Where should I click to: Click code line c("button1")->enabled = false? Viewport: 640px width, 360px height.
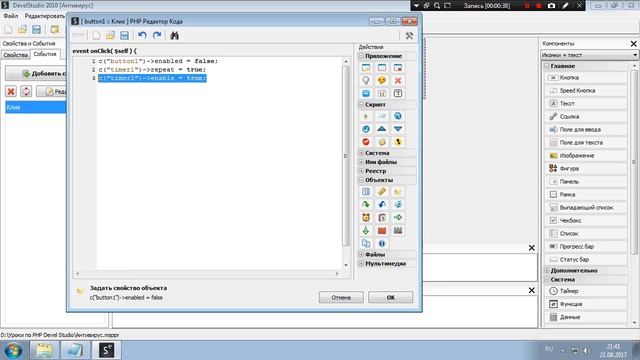coord(158,61)
